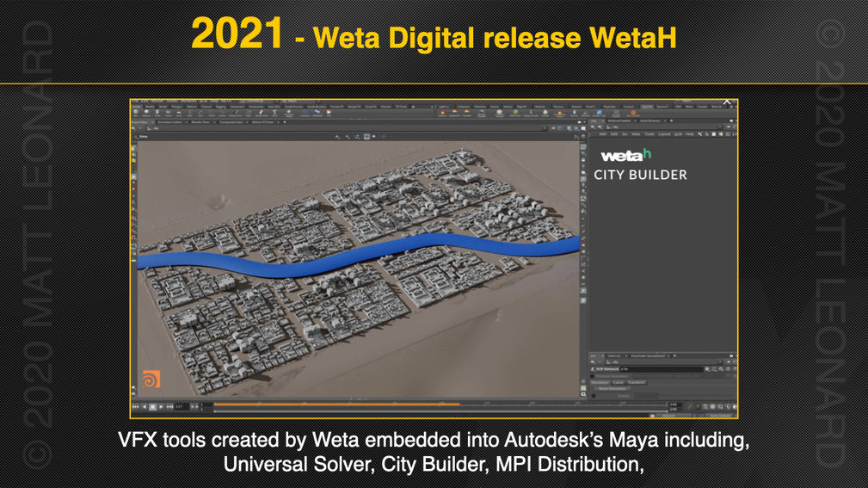
Task: Switch to the Terrain FX shelf tab
Action: [x=336, y=107]
